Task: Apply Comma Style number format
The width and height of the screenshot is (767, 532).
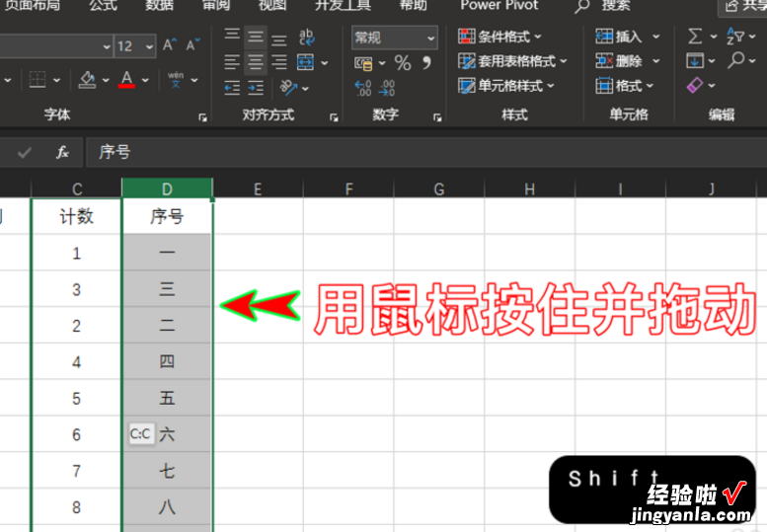Action: point(427,62)
